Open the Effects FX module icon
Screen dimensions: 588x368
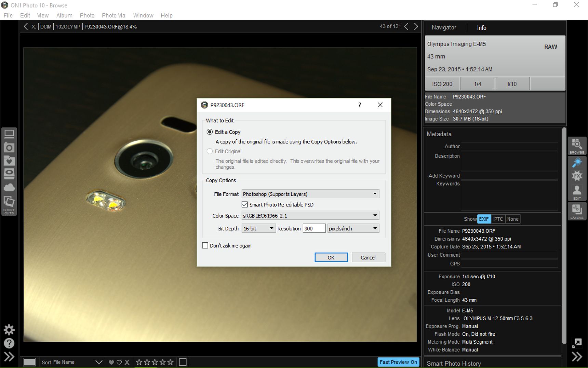click(577, 176)
